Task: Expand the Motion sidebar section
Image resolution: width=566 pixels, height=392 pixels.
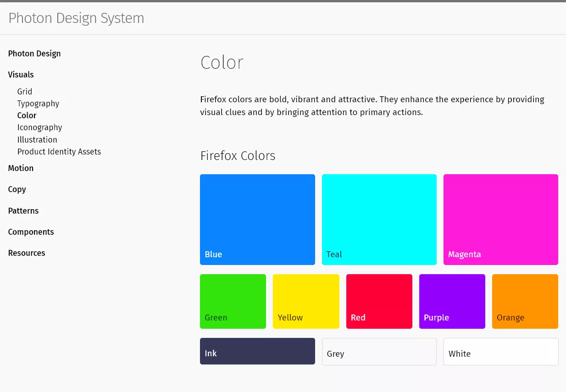Action: coord(21,168)
